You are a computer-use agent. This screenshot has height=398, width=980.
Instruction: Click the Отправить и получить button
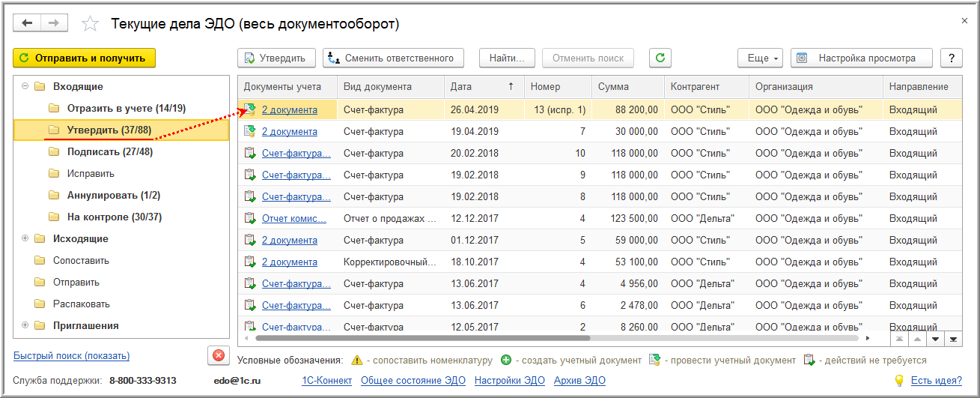coord(84,58)
